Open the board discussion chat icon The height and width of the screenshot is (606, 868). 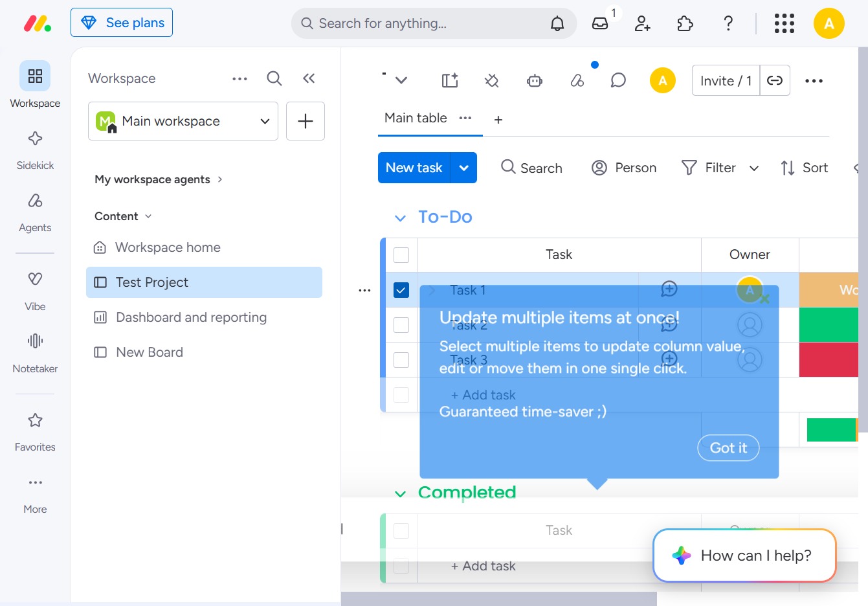[x=618, y=81]
